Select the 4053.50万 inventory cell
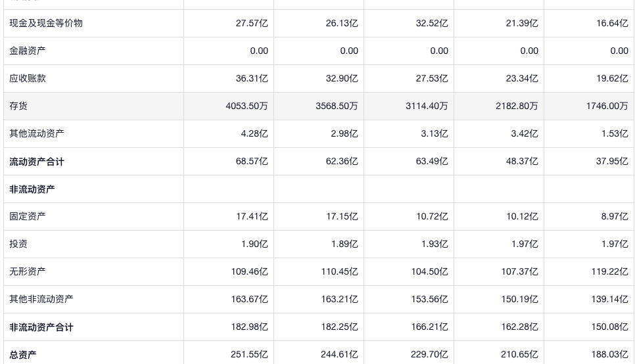635x364 pixels. coord(247,106)
